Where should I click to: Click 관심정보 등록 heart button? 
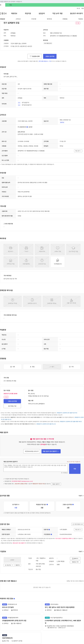35,56
